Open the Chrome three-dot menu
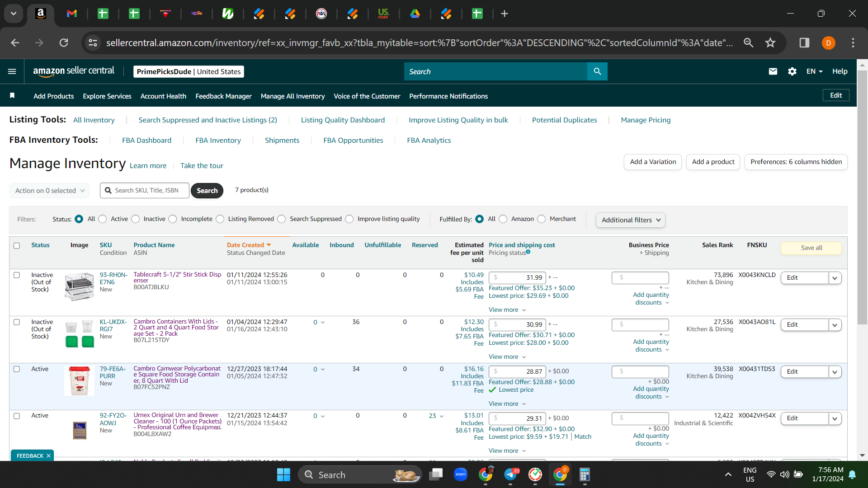Screen dimensions: 868x488 853,42
